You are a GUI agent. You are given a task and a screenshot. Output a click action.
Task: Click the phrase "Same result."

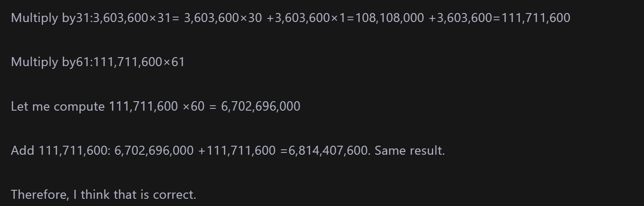(x=410, y=151)
